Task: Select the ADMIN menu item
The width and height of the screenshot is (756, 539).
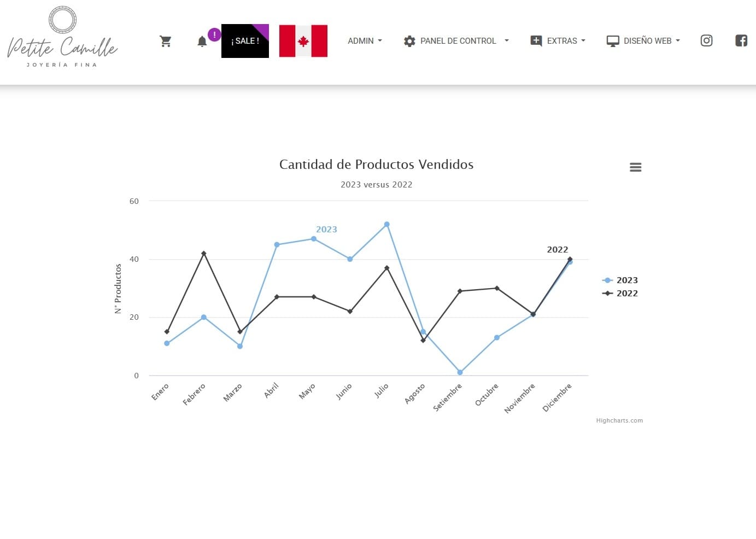Action: click(360, 40)
